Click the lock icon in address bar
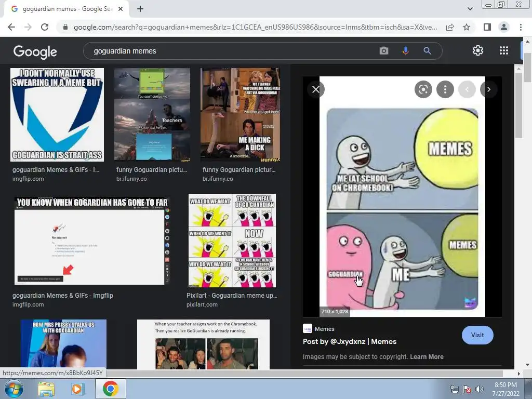Screen dimensions: 532x399 [x=65, y=27]
